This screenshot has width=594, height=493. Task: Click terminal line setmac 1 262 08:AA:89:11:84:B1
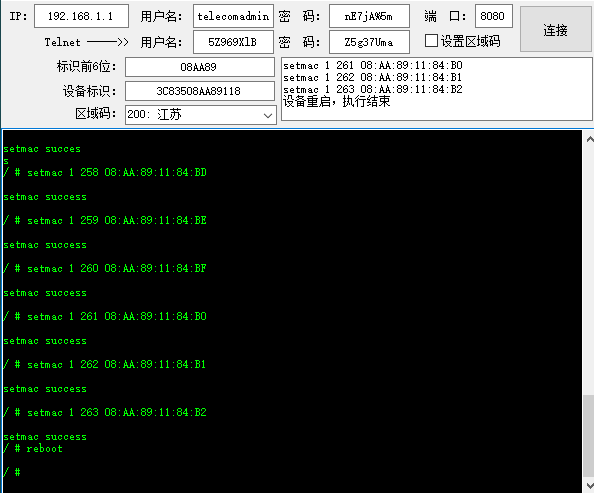[x=105, y=365]
